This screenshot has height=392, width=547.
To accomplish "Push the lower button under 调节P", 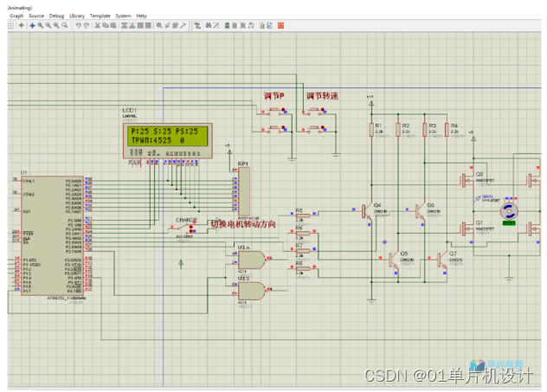I will (274, 129).
